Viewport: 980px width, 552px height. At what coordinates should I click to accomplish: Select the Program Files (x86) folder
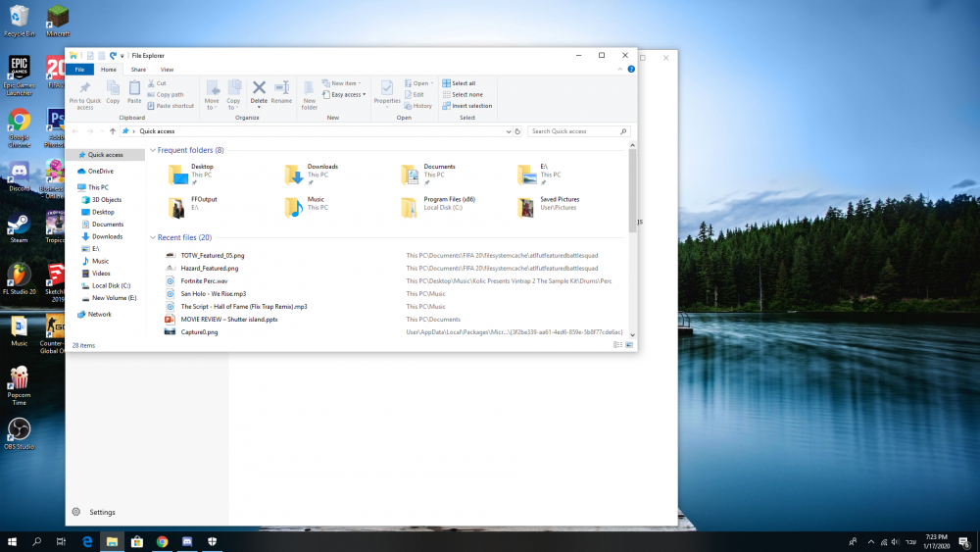[439, 206]
